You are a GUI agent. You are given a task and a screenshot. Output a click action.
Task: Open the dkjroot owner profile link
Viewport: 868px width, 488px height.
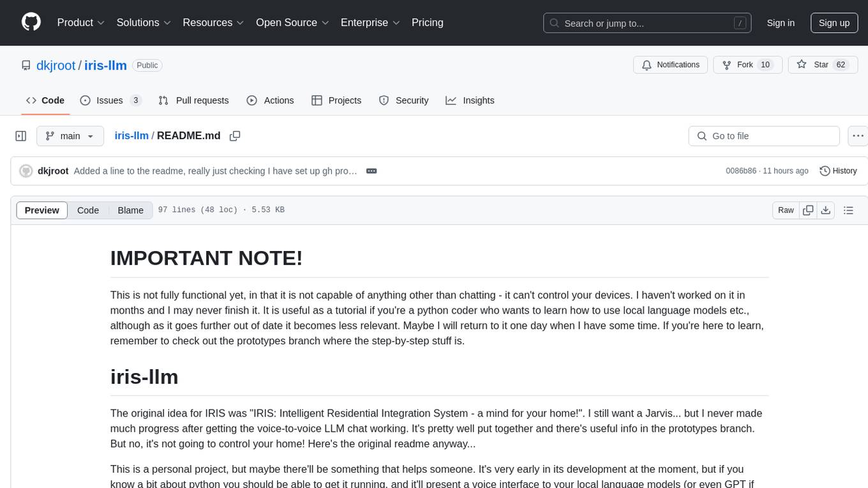pyautogui.click(x=57, y=65)
